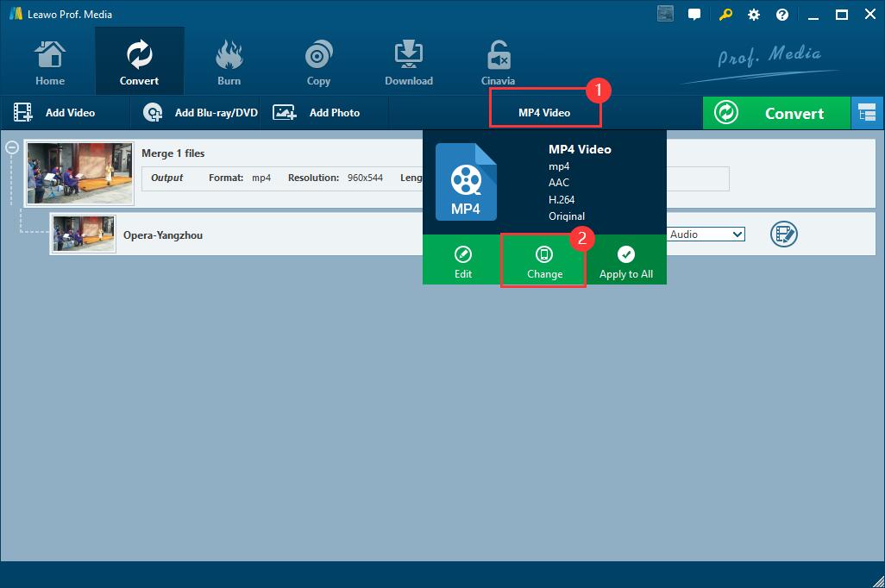Select the Opera-Yangzhou video thumbnail
This screenshot has width=885, height=588.
click(x=84, y=234)
